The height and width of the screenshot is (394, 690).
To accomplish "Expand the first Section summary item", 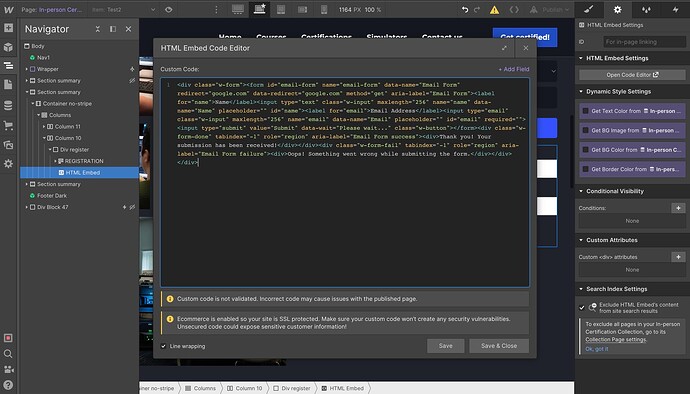I will (x=26, y=81).
